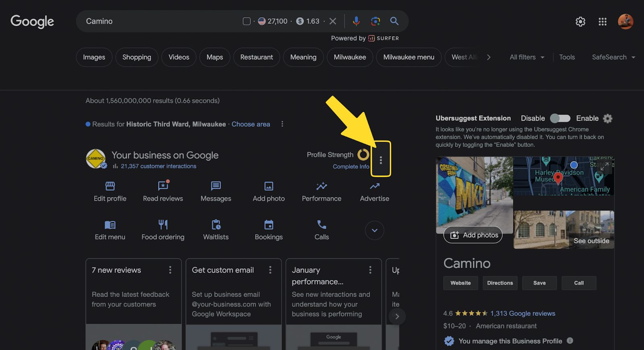Toggle Ubersuggest extension switch
Viewport: 644px width, 350px height.
(x=560, y=118)
